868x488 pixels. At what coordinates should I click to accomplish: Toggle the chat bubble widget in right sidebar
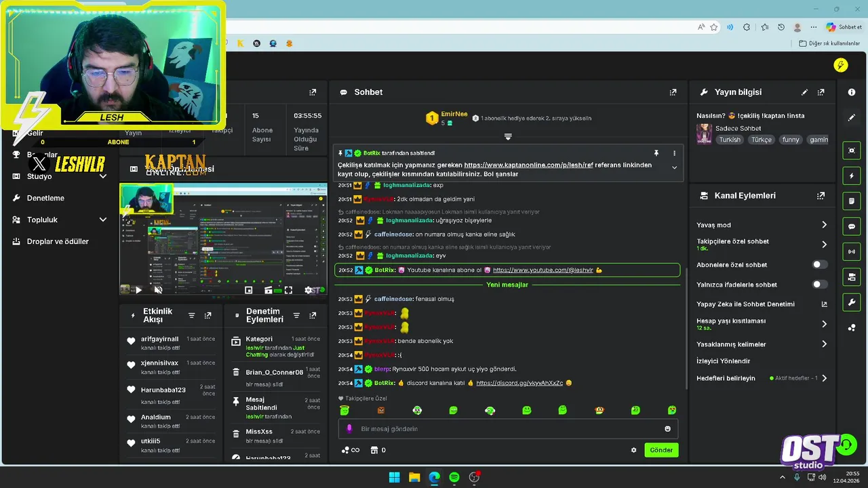(x=852, y=226)
